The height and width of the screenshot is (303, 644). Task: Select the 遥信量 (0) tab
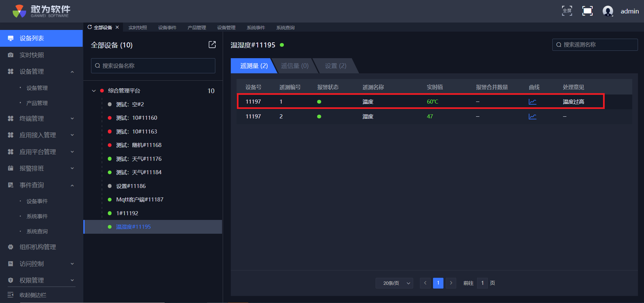(x=295, y=66)
